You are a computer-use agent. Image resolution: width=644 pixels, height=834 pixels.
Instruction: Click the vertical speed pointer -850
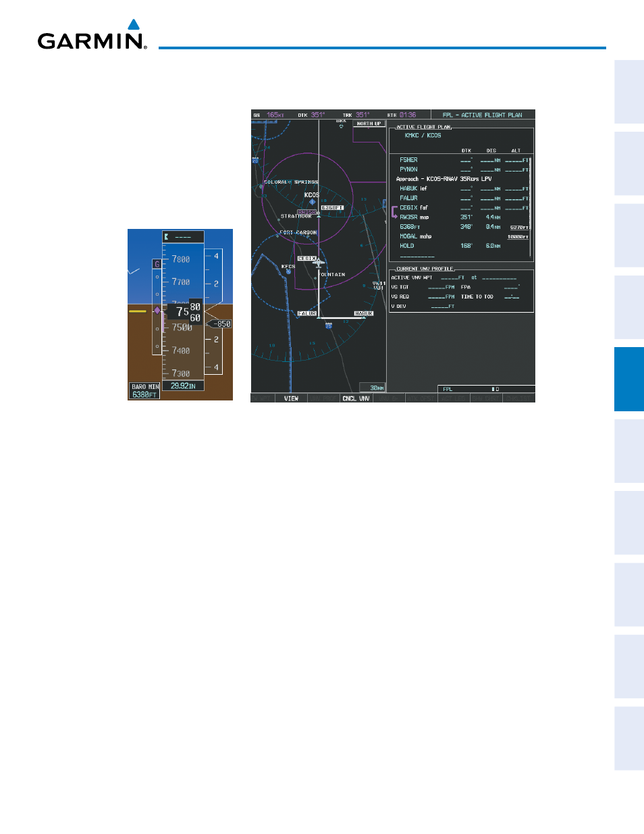pos(220,324)
